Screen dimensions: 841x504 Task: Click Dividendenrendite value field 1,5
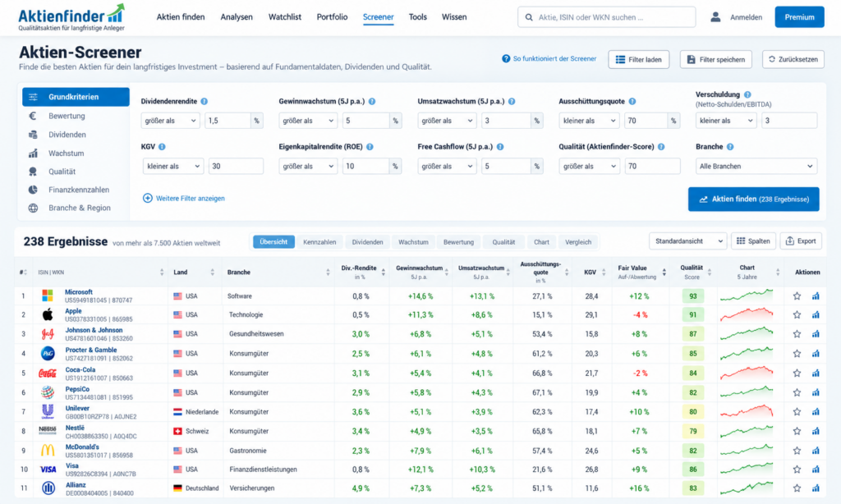227,121
